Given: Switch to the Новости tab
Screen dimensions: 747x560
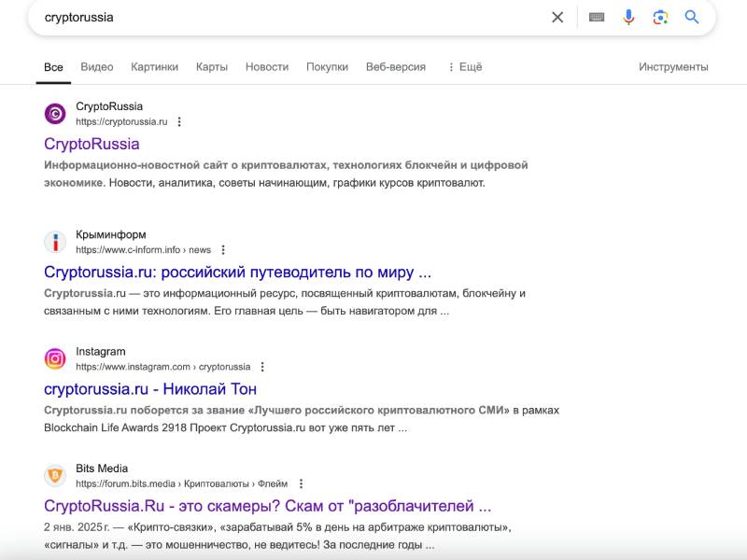Looking at the screenshot, I should (x=267, y=67).
